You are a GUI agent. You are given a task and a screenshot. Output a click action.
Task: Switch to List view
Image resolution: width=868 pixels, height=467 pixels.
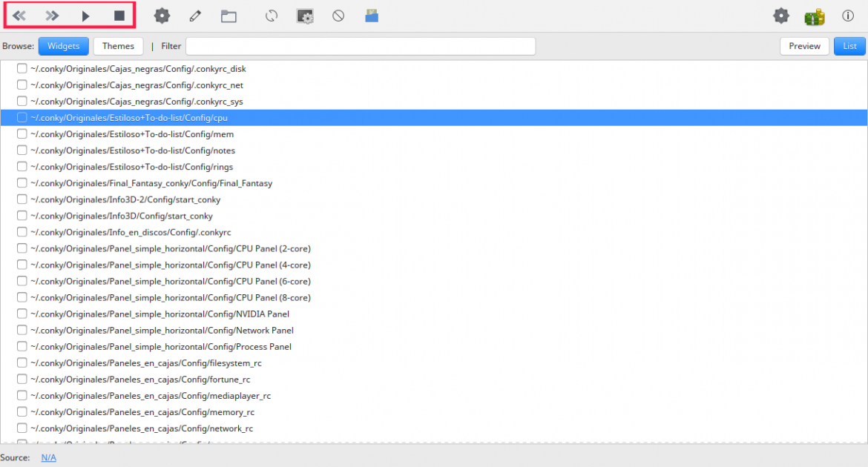pyautogui.click(x=849, y=46)
